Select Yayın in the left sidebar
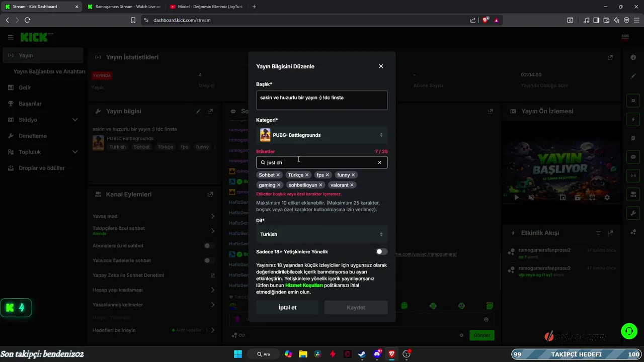 point(43,55)
